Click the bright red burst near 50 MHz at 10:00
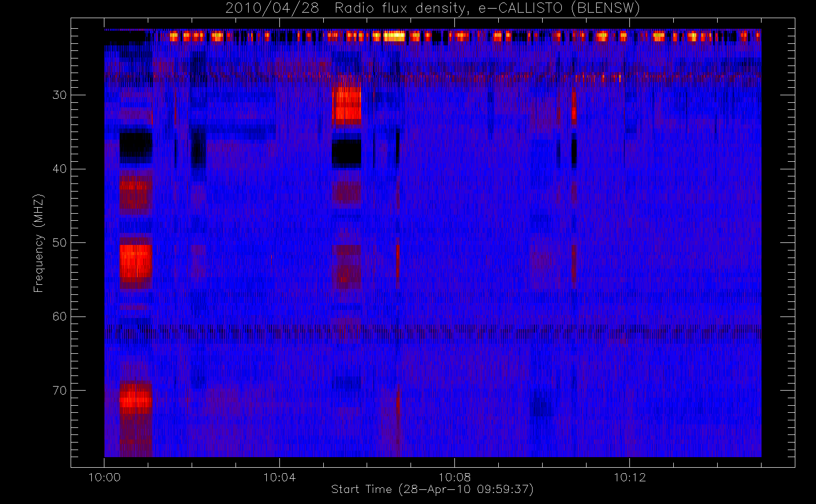This screenshot has height=504, width=816. pos(136,261)
